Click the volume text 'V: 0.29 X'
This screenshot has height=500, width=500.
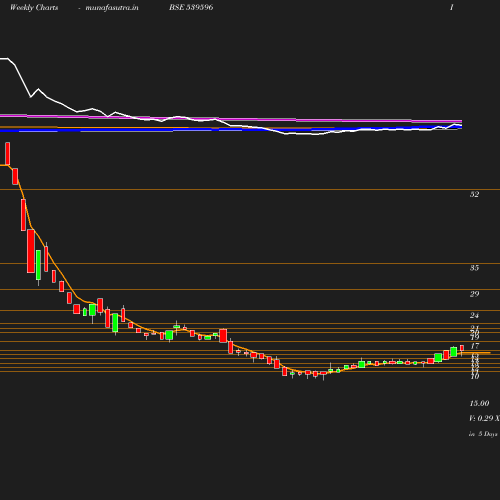[x=484, y=418]
